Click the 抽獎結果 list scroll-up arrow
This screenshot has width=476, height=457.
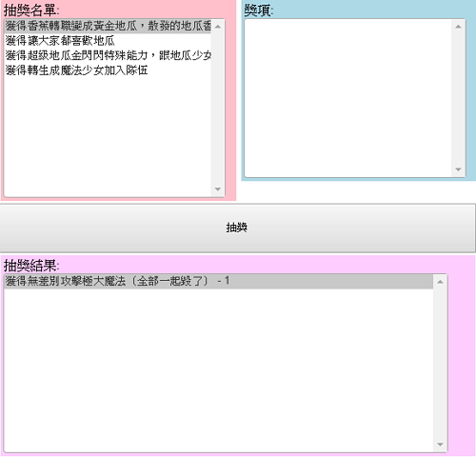click(440, 282)
